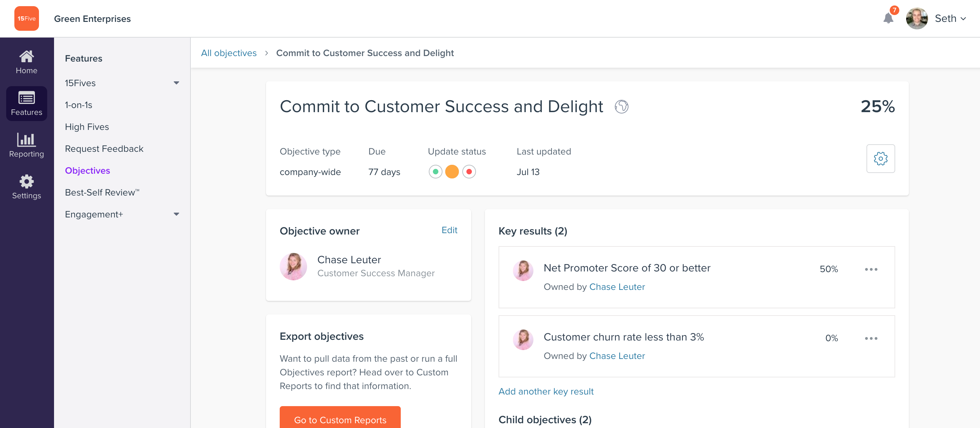
Task: Click the 0% progress value
Action: (831, 338)
